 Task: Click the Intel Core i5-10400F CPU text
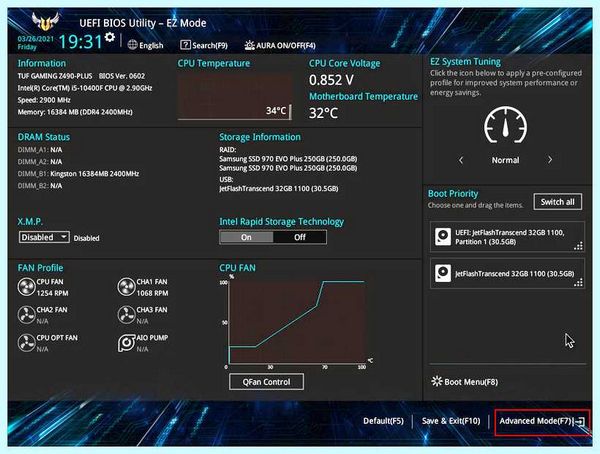[x=85, y=88]
